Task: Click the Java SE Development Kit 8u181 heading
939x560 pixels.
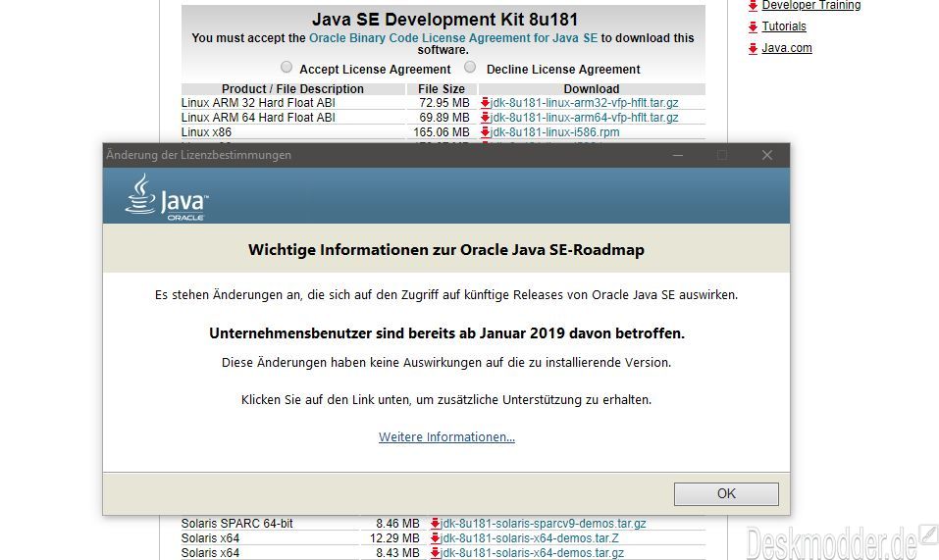Action: (x=444, y=20)
